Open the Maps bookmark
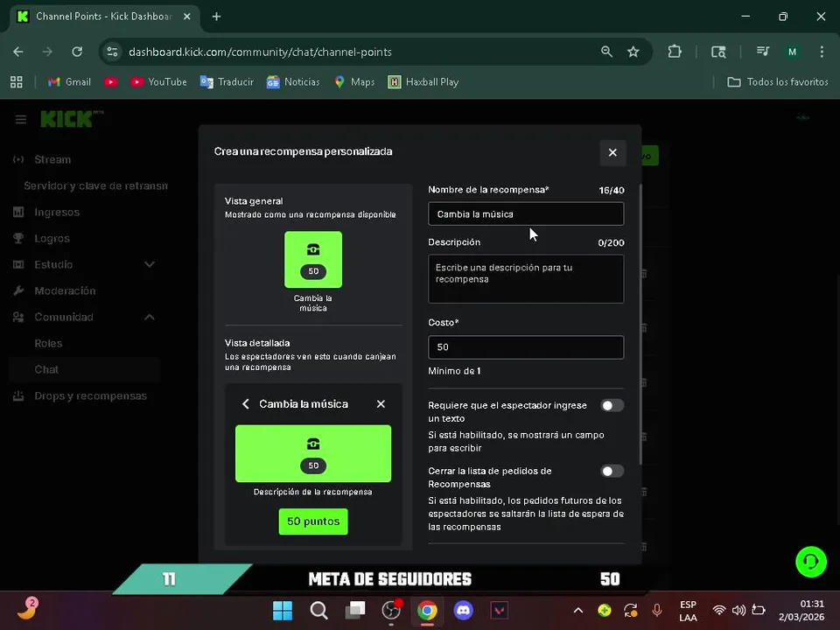 [x=354, y=82]
